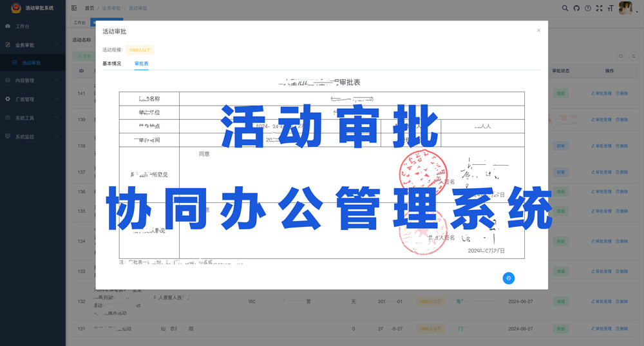
Task: Select the 审批表 tab
Action: point(141,64)
